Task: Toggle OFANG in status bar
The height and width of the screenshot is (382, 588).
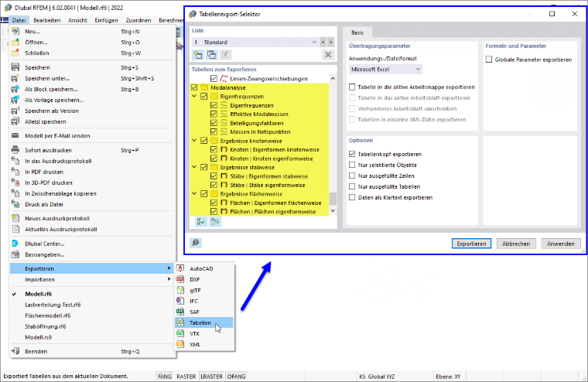Action: (x=236, y=377)
